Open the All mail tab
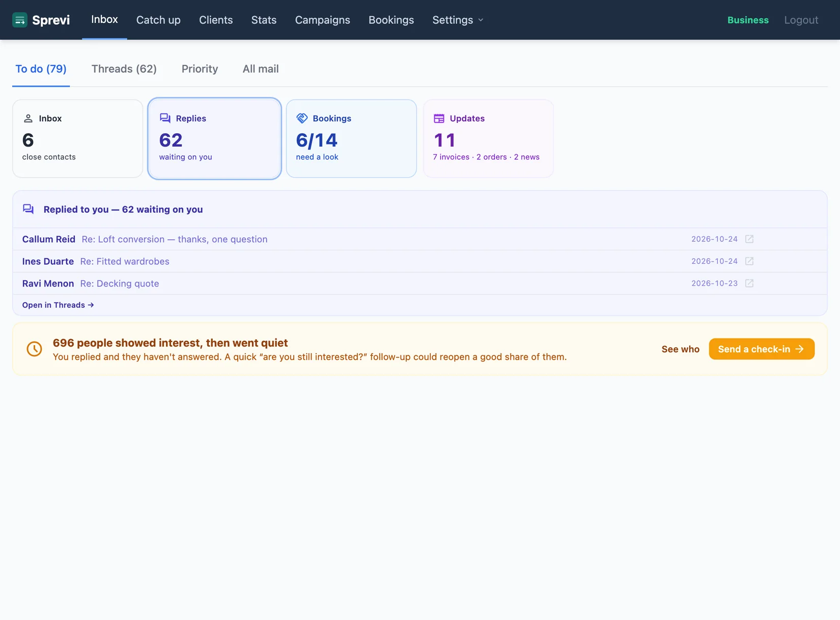 (x=261, y=69)
